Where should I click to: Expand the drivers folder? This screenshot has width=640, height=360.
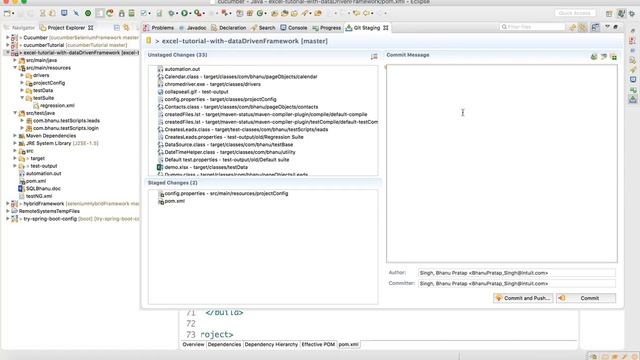pyautogui.click(x=22, y=75)
